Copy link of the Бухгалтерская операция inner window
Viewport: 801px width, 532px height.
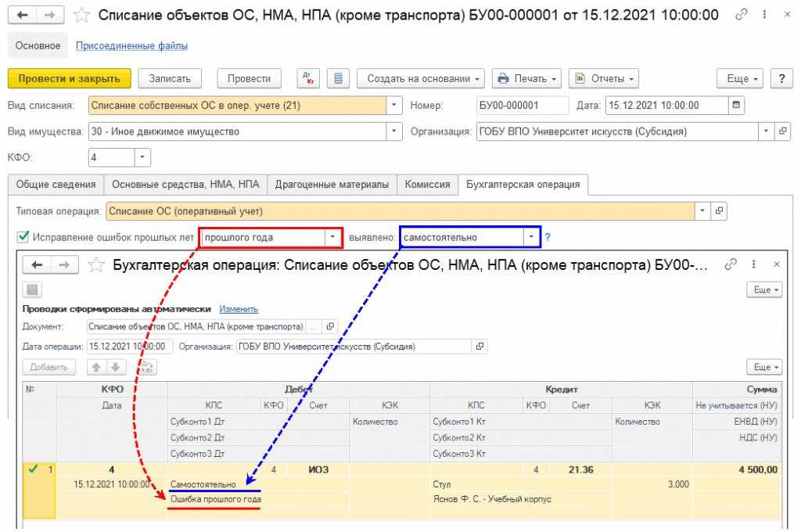(x=731, y=264)
